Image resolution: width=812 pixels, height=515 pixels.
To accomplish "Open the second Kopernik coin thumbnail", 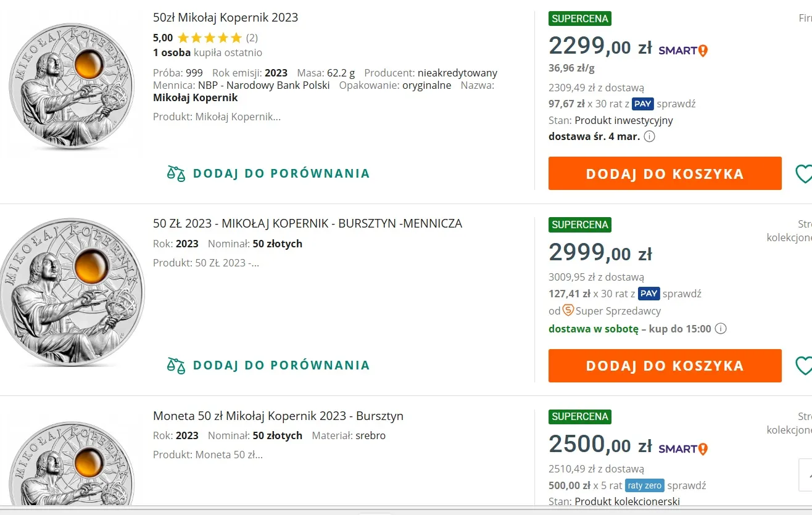I will click(x=72, y=291).
